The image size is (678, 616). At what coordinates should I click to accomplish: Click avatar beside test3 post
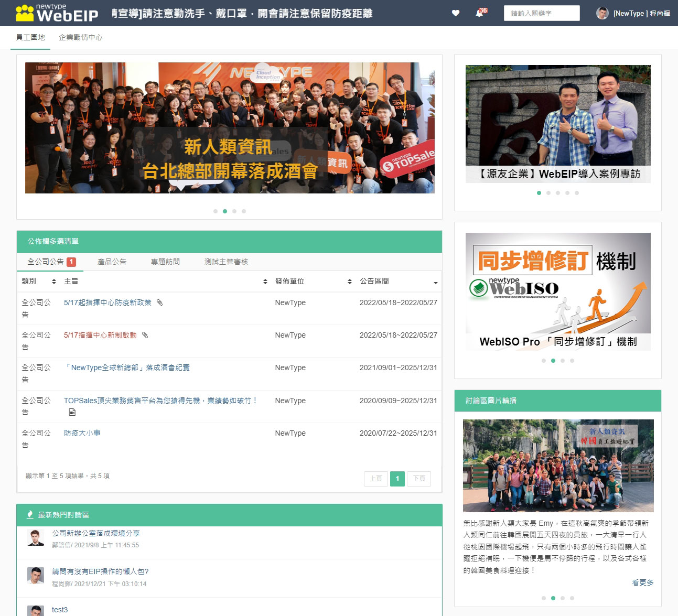36,611
